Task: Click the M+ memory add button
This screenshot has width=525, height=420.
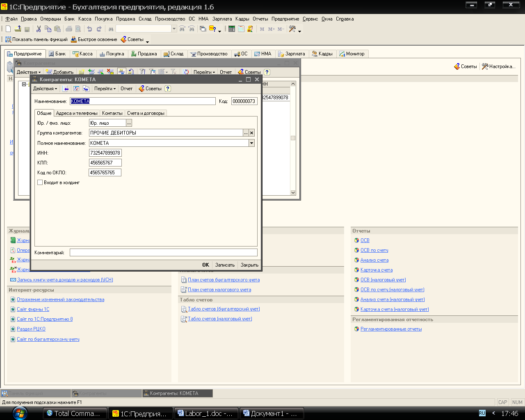Action: (272, 29)
